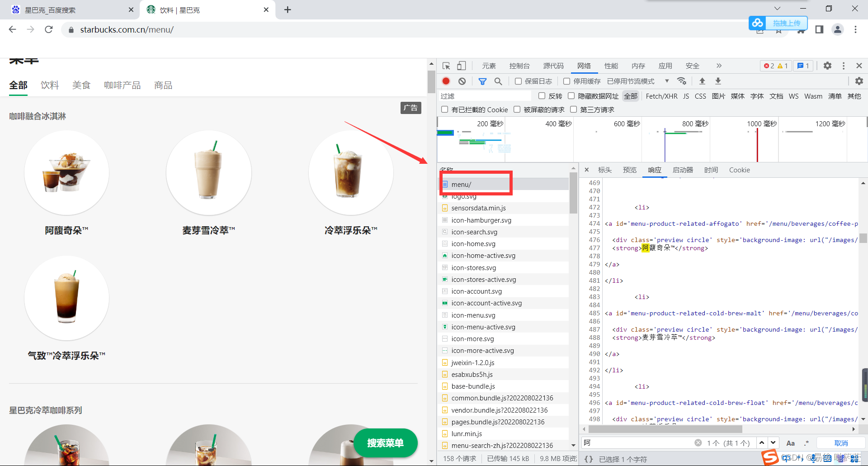Image resolution: width=868 pixels, height=466 pixels.
Task: Pretty print response with braces icon
Action: (589, 459)
